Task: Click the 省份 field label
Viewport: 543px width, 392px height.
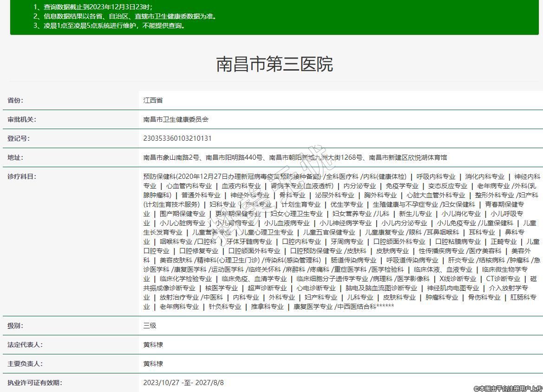Action: pyautogui.click(x=15, y=100)
